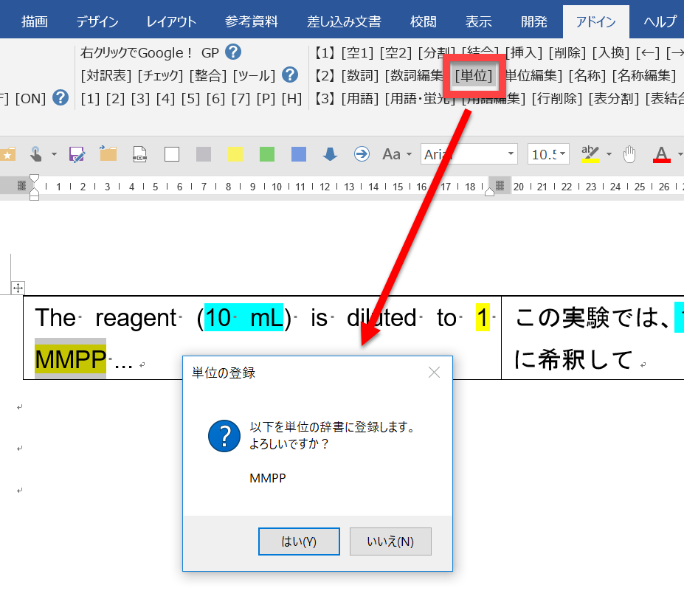Click the print preview page icon
This screenshot has height=616, width=684.
pyautogui.click(x=139, y=153)
